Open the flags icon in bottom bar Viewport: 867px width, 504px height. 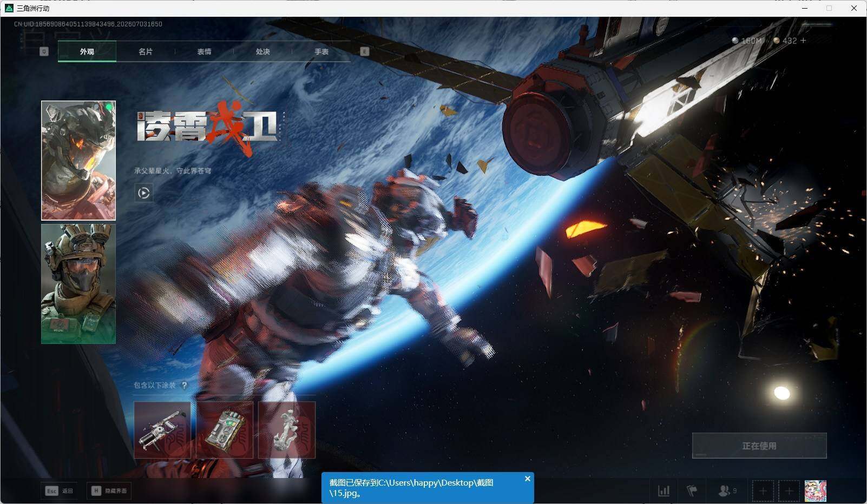[x=692, y=490]
